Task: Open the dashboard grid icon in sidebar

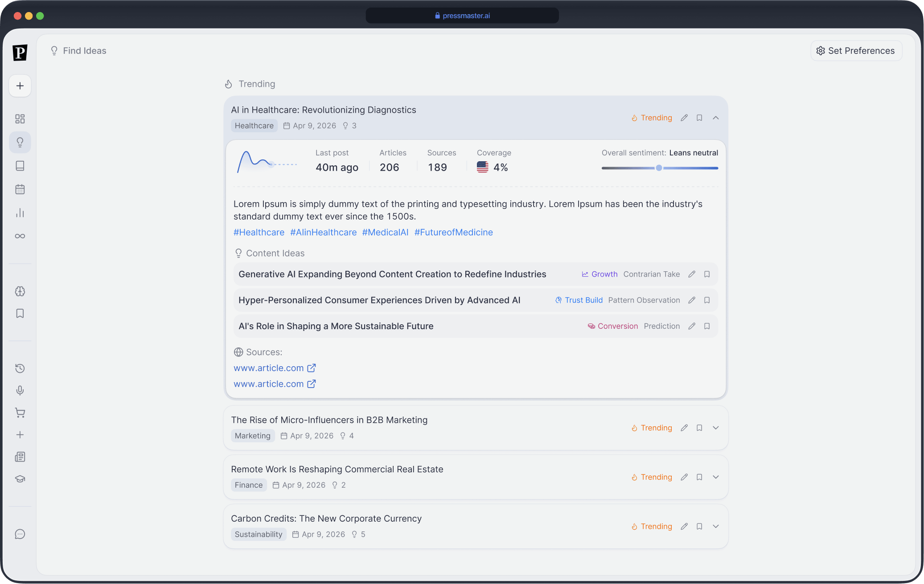Action: pyautogui.click(x=20, y=119)
